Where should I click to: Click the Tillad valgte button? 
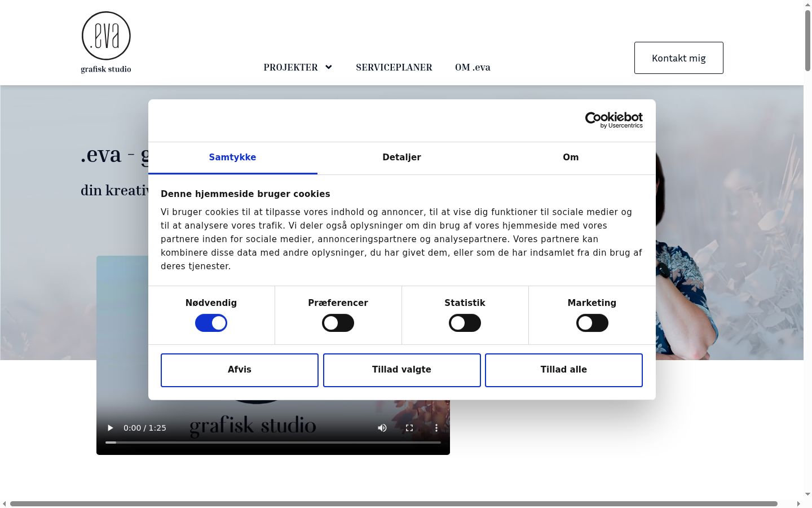402,370
